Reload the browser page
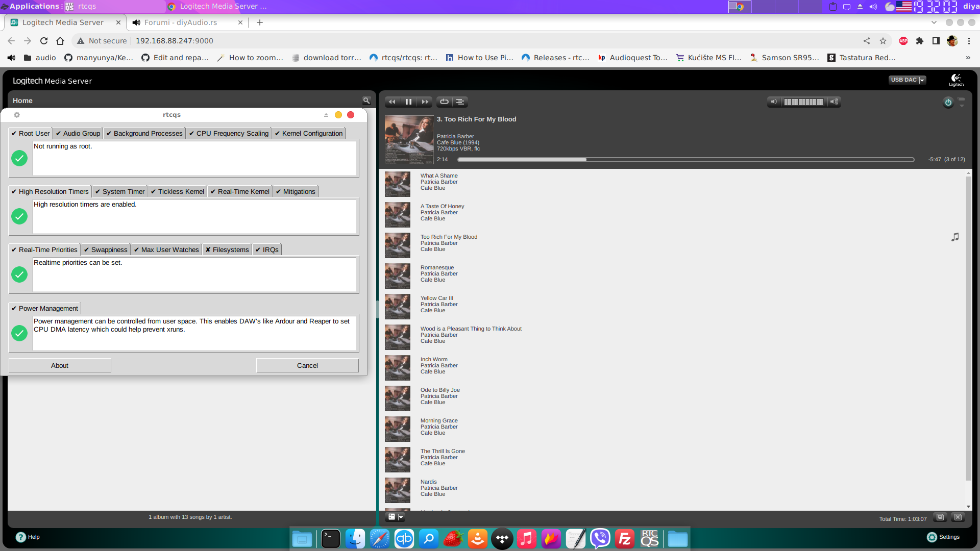Viewport: 980px width, 551px height. click(44, 41)
